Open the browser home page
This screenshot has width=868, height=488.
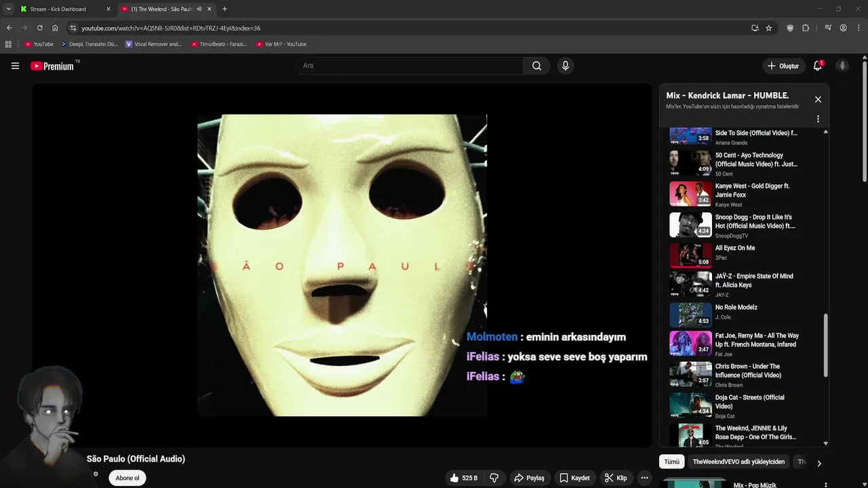55,28
